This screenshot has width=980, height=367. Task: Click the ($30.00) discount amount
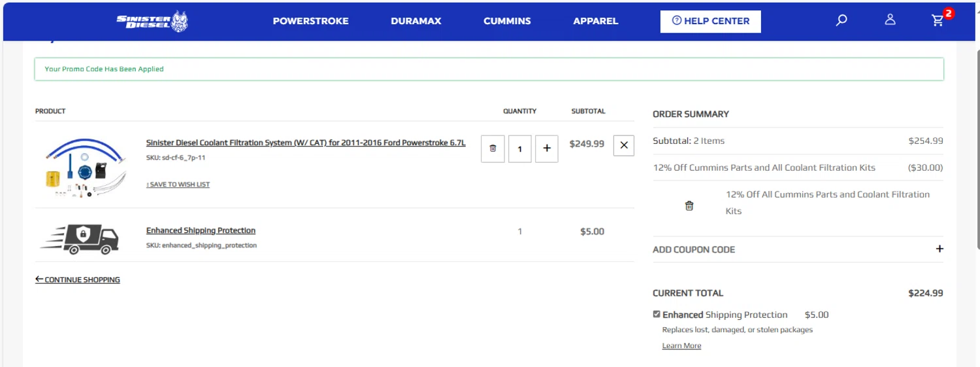coord(926,167)
